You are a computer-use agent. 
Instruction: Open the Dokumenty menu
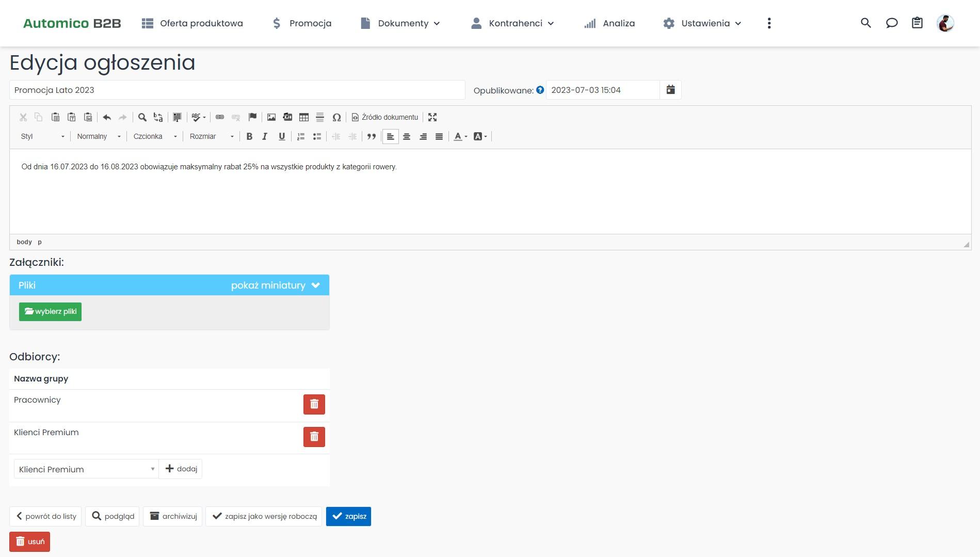point(400,23)
